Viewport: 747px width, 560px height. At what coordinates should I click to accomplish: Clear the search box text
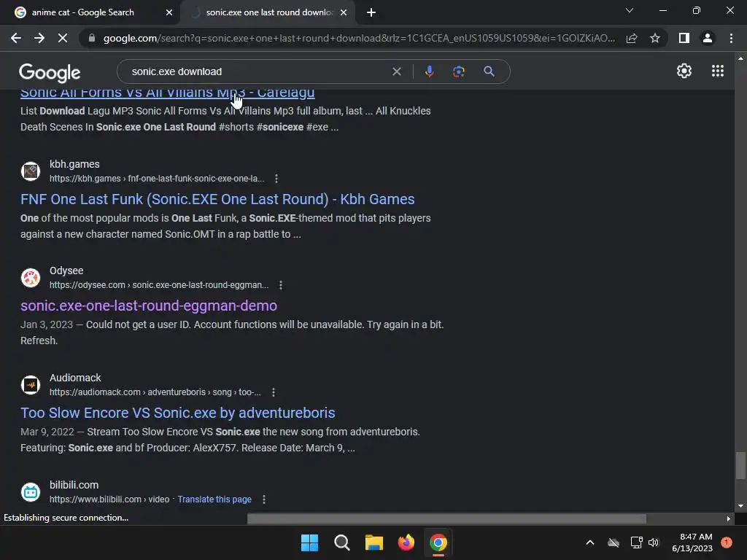click(396, 71)
